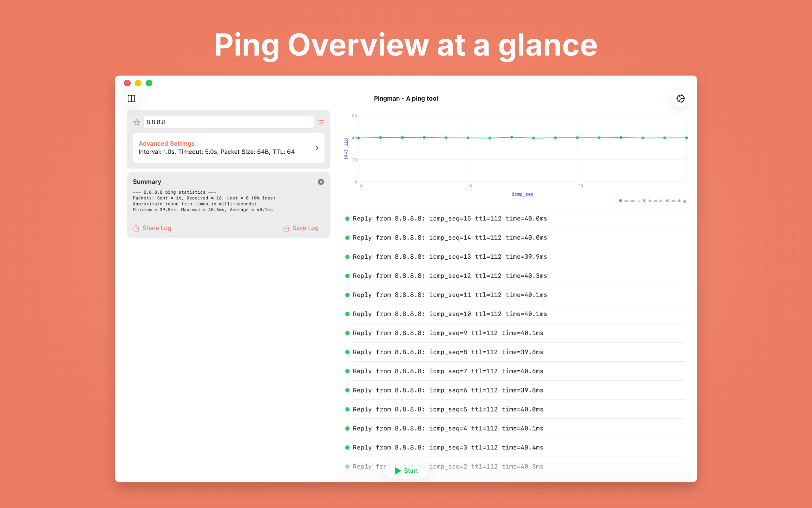Select reply row icmp_seq=6
The width and height of the screenshot is (812, 508).
(x=515, y=391)
